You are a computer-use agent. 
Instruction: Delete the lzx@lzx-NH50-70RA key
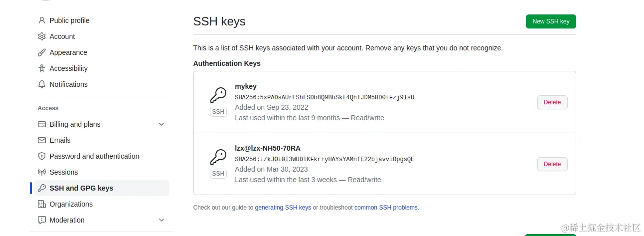click(x=552, y=164)
